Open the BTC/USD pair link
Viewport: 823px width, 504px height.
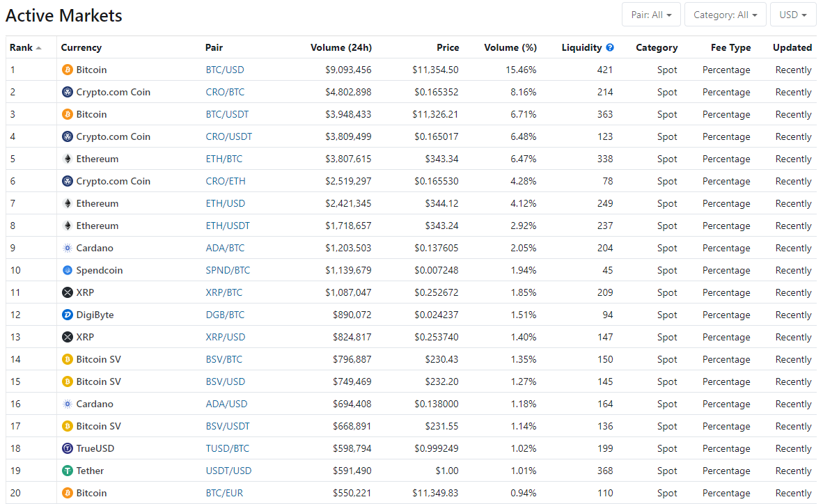click(225, 70)
